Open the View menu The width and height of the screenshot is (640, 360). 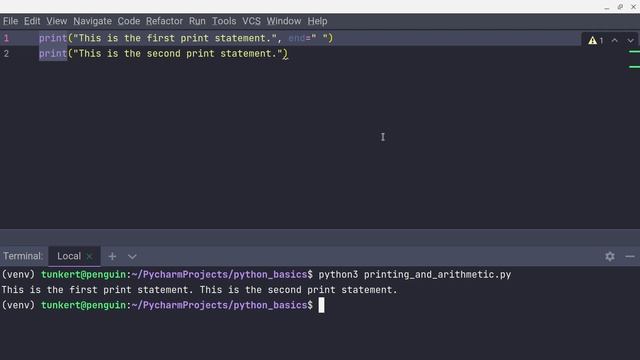point(56,21)
